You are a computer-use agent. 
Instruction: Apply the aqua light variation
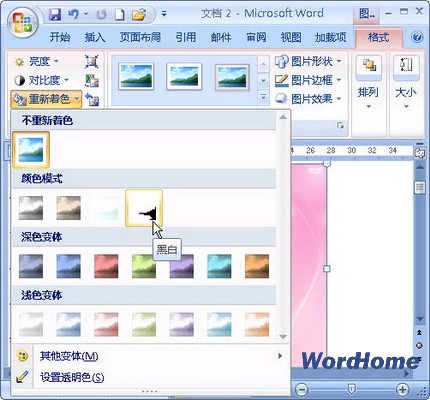pos(219,324)
